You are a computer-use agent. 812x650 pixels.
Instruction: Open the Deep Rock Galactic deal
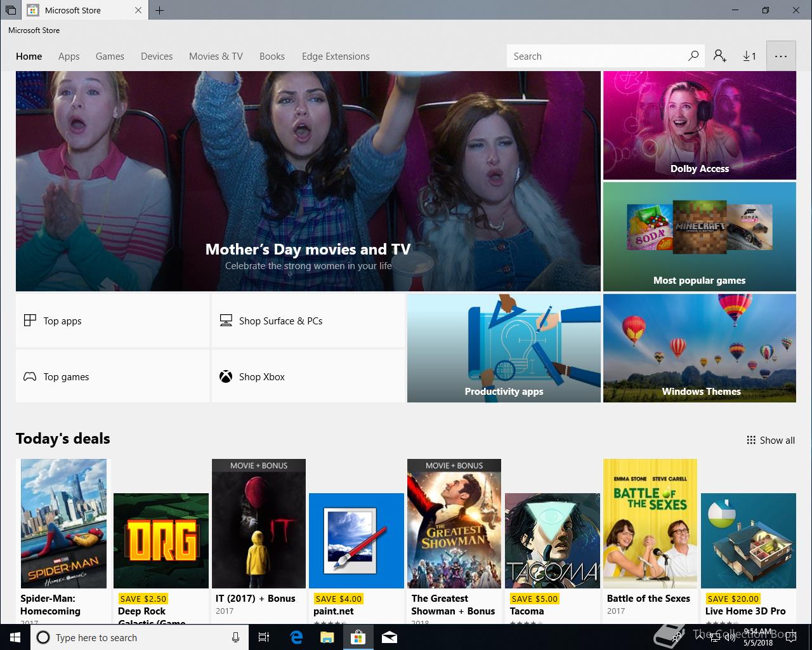point(161,541)
